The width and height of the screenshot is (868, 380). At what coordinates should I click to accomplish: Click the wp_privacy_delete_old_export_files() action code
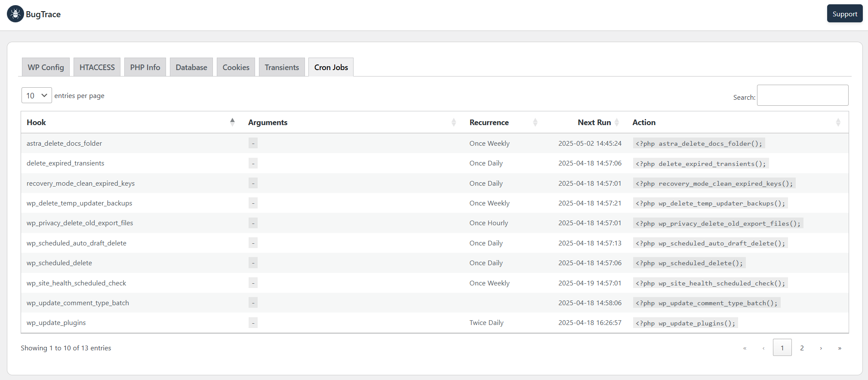click(718, 223)
